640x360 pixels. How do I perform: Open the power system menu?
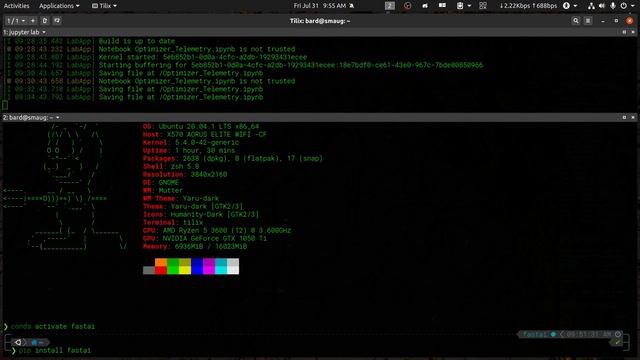click(627, 6)
